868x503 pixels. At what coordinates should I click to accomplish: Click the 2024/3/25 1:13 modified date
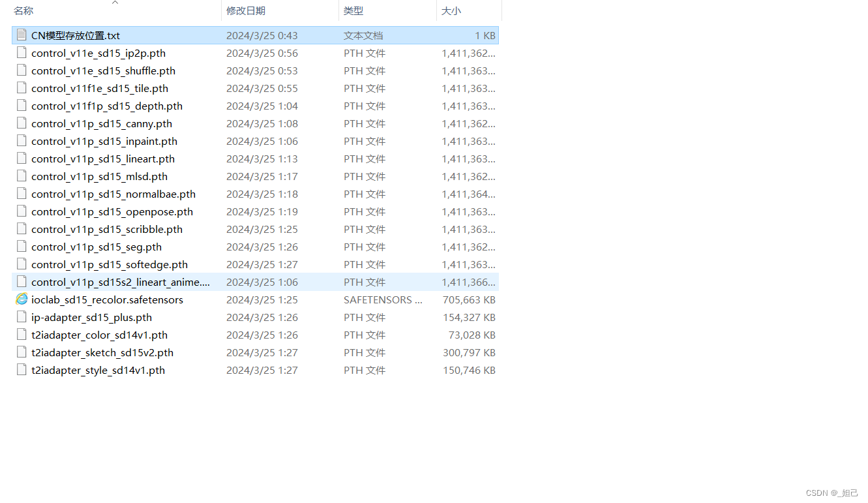click(x=262, y=159)
